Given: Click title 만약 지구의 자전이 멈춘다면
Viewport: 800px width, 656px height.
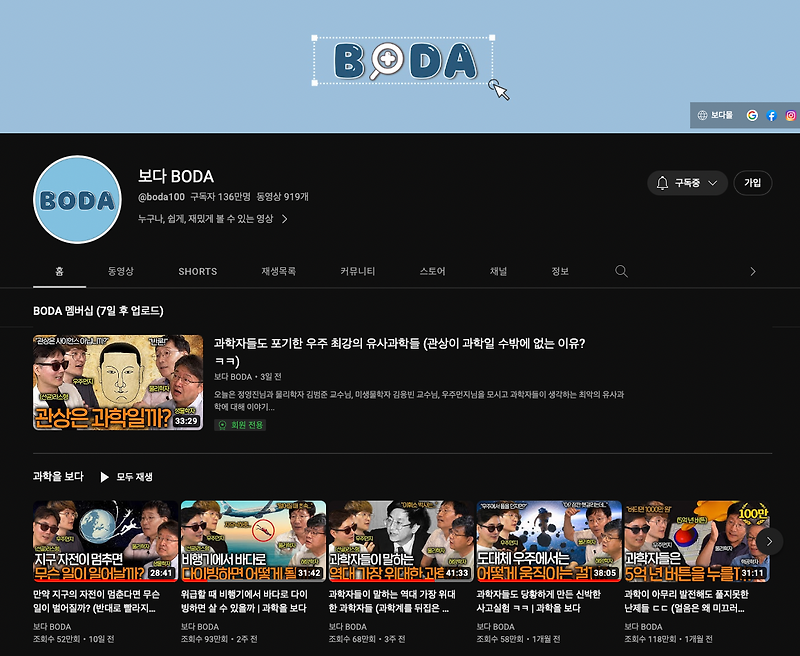Looking at the screenshot, I should click(96, 601).
